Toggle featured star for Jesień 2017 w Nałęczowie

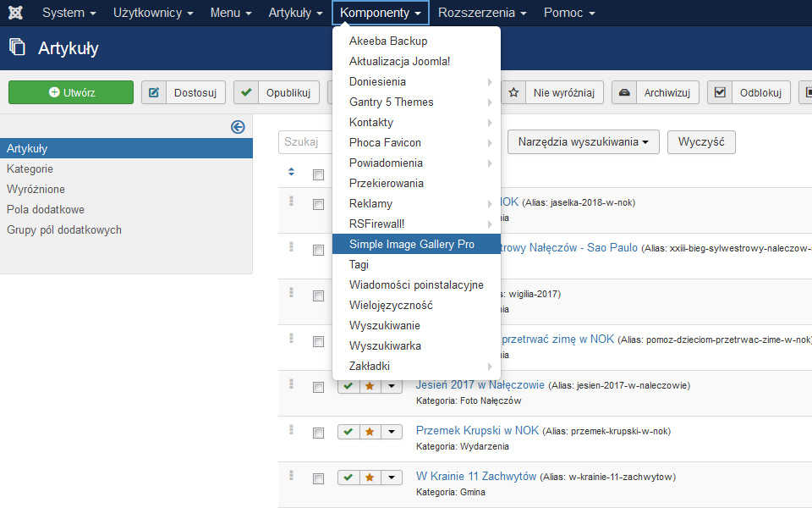point(370,386)
